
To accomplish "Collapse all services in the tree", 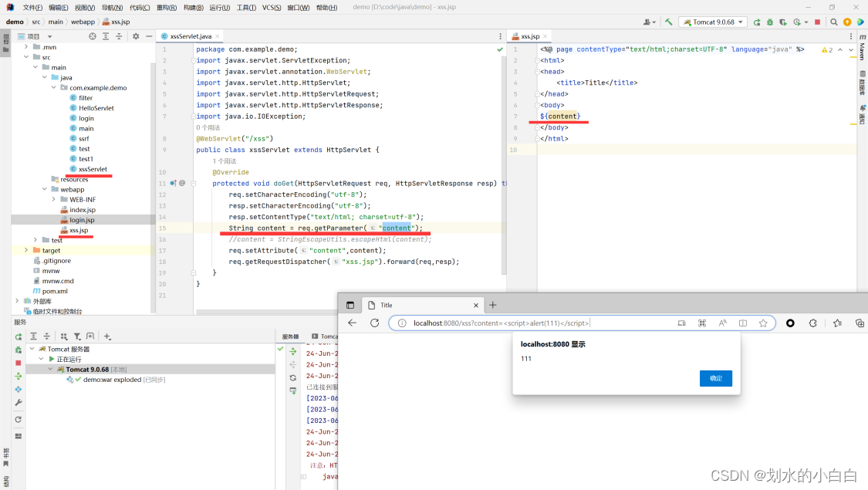I will 46,336.
